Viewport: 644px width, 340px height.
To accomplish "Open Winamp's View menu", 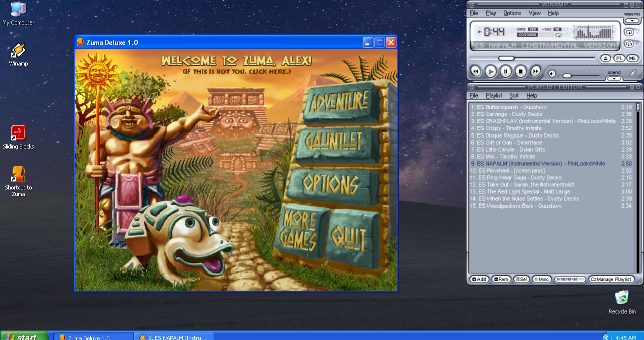I will pyautogui.click(x=535, y=13).
